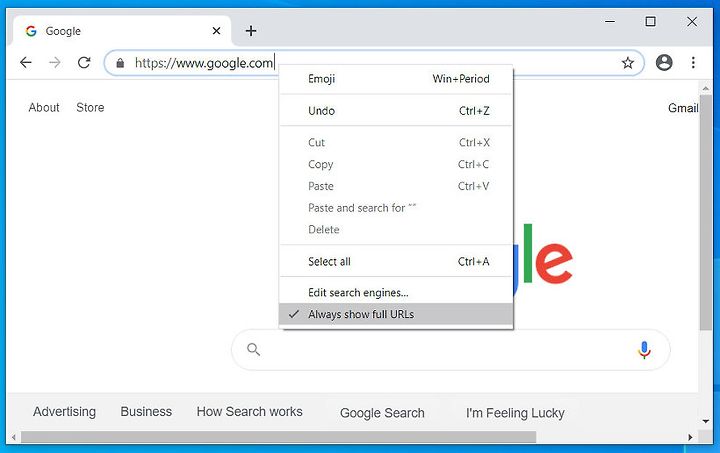Click the Google Search button
720x453 pixels.
coord(382,413)
